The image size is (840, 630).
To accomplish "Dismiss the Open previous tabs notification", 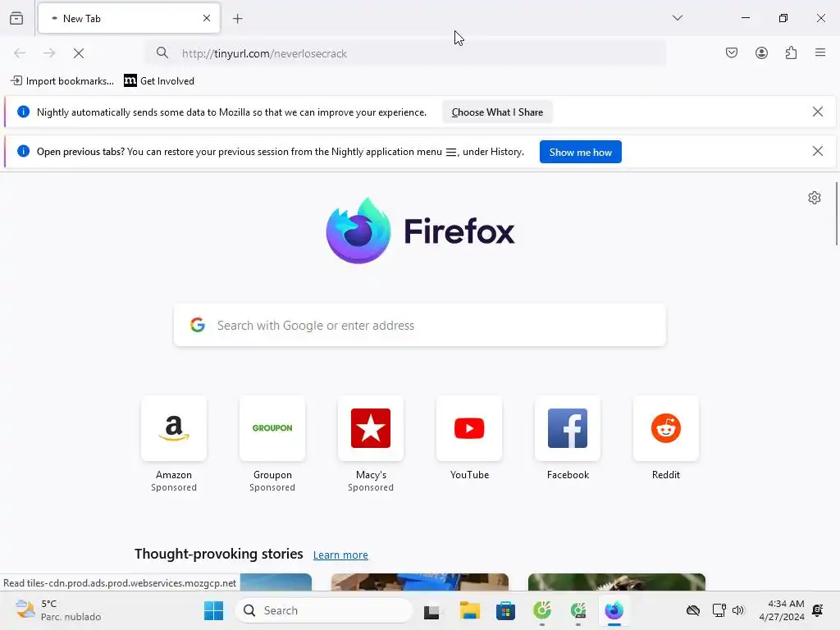I will tap(818, 151).
